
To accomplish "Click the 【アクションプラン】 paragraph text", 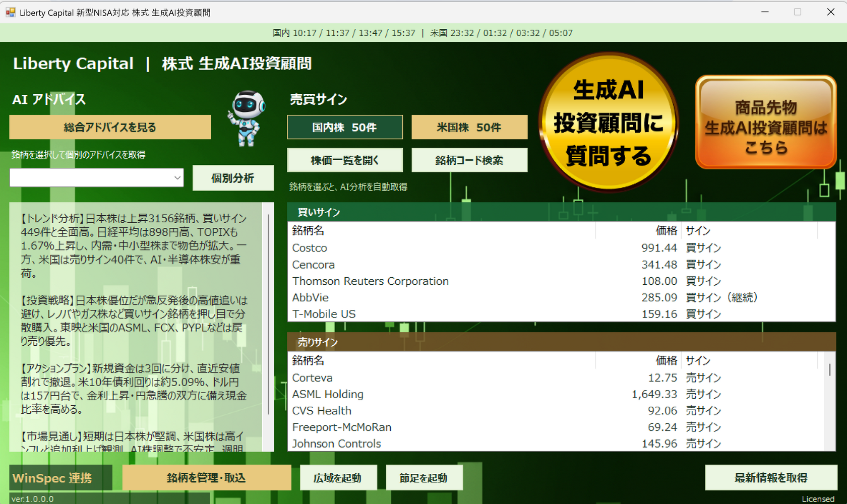I will pos(134,389).
